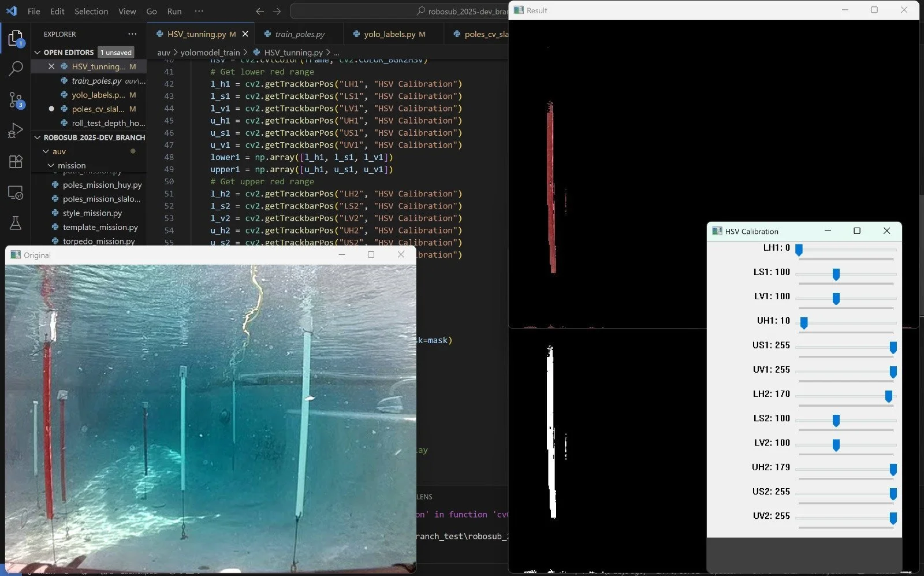Open Source Control view in activity bar

pos(16,100)
